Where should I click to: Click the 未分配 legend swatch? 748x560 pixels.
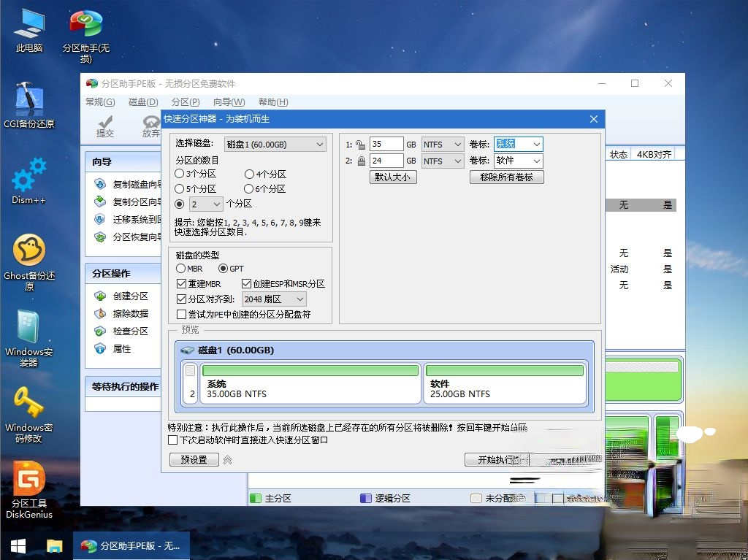click(x=476, y=499)
